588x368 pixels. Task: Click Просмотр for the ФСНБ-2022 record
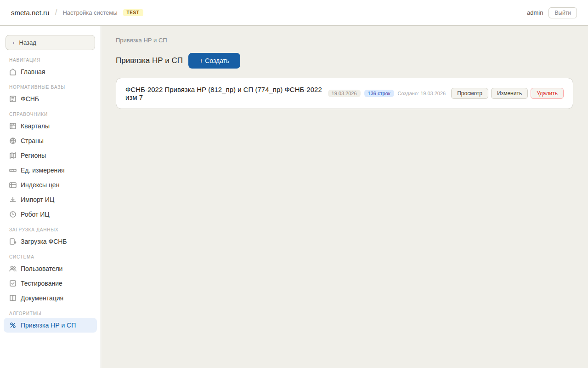tap(469, 93)
